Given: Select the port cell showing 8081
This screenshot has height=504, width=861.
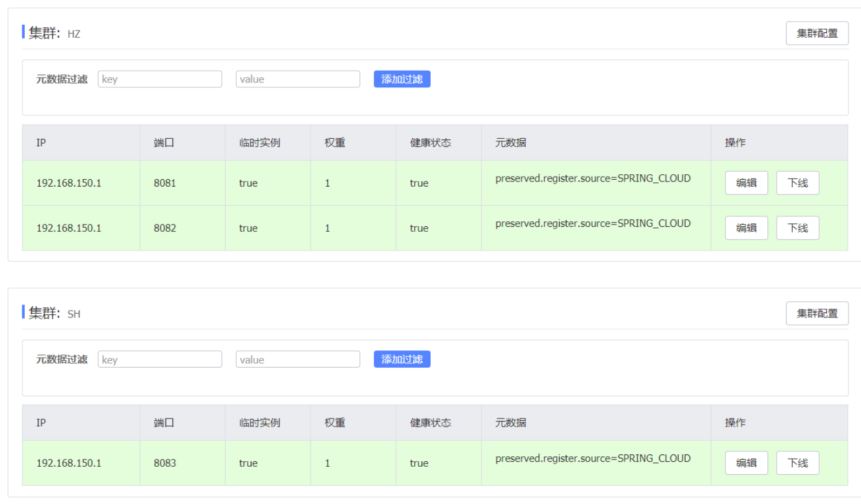Looking at the screenshot, I should point(165,183).
